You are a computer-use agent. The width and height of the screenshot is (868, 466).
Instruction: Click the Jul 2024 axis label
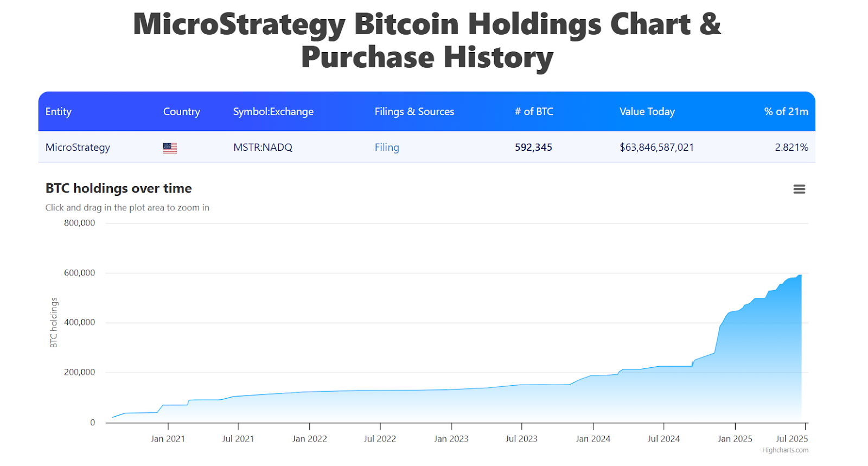[x=663, y=439]
